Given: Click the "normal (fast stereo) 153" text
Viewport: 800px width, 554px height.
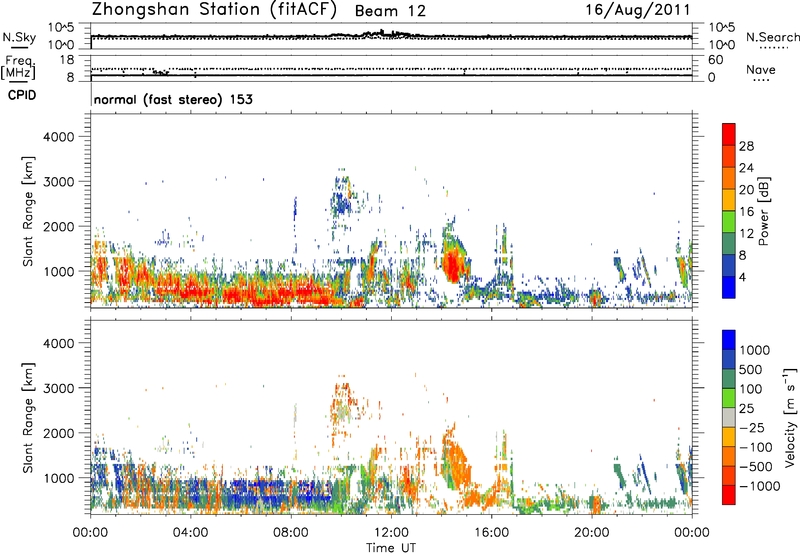Looking at the screenshot, I should [x=173, y=99].
